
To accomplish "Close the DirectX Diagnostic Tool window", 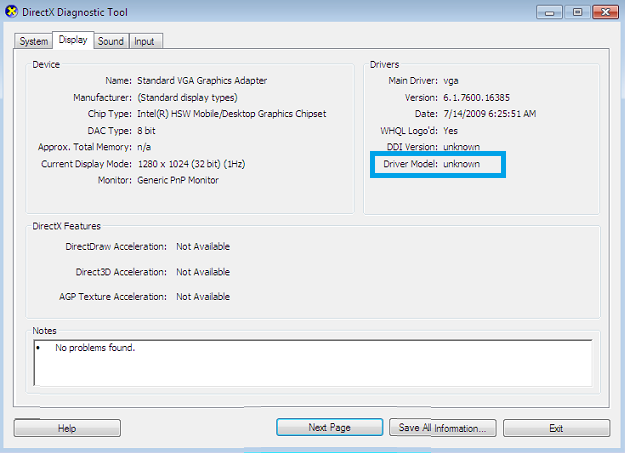I will [x=605, y=12].
